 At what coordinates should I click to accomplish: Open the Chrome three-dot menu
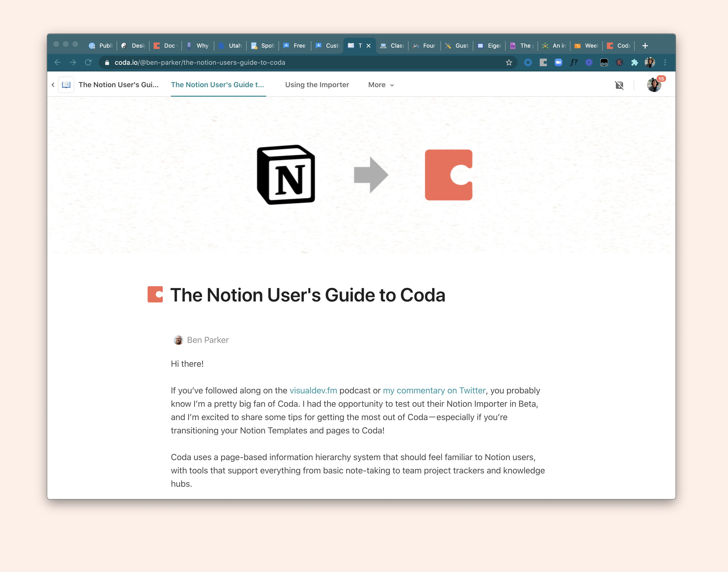(665, 63)
